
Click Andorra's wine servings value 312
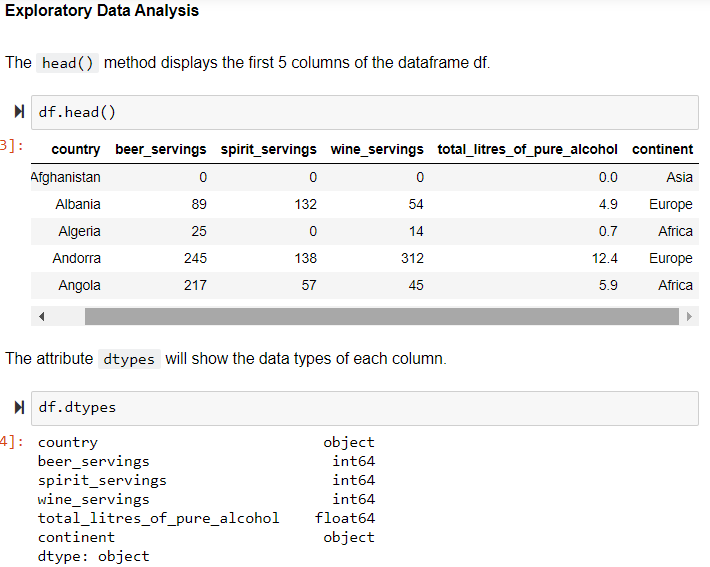(413, 258)
